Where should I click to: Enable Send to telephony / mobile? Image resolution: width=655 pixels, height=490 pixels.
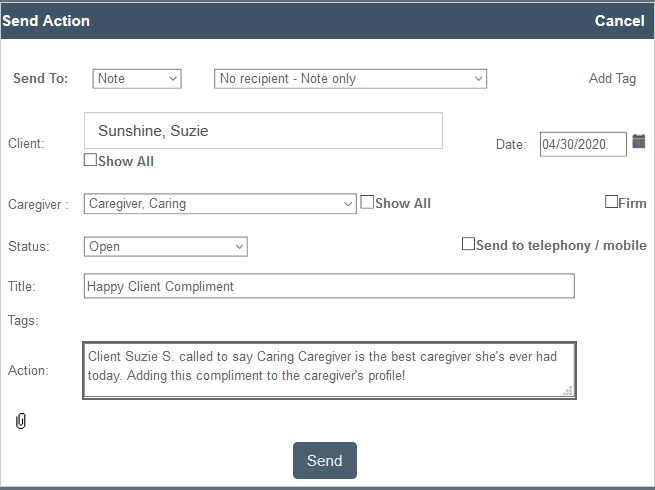(468, 244)
